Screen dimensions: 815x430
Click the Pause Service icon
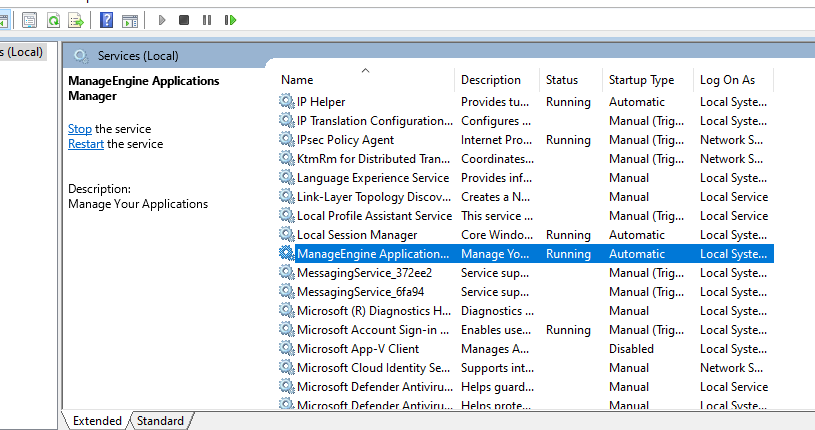click(x=207, y=20)
